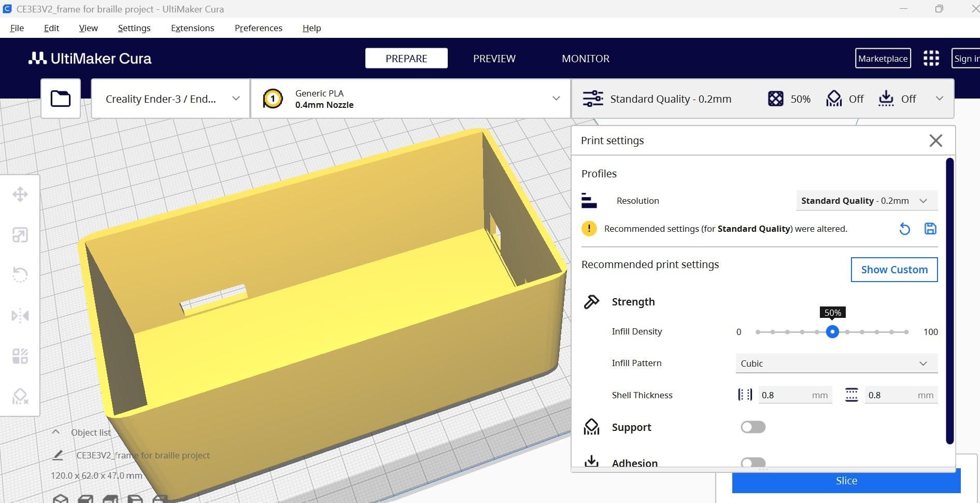
Task: Click the Slice button
Action: [846, 481]
